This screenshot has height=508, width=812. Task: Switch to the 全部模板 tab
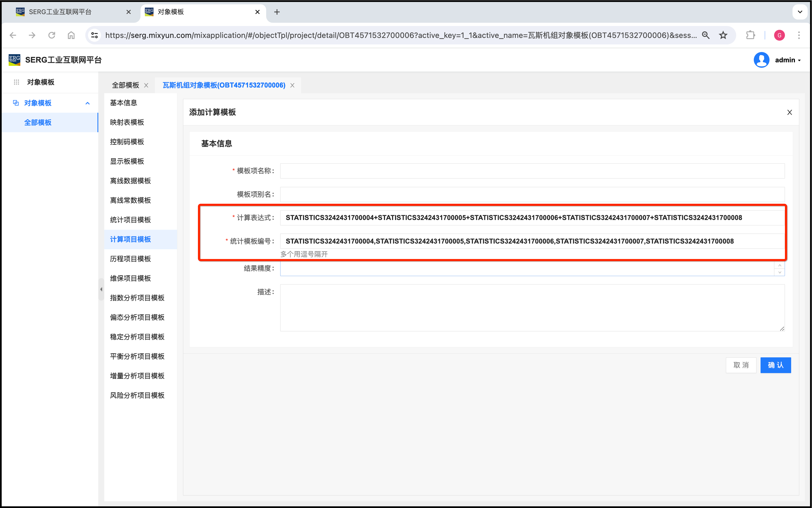(x=126, y=85)
